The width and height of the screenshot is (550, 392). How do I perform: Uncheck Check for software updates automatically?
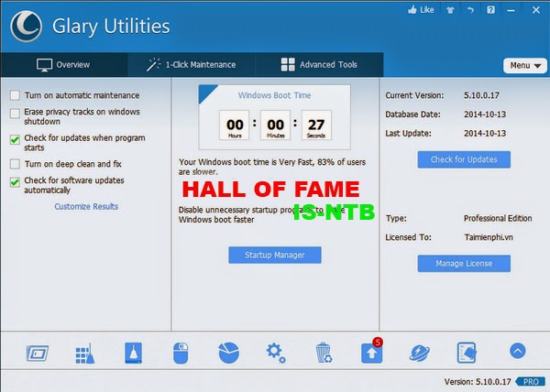tap(15, 182)
